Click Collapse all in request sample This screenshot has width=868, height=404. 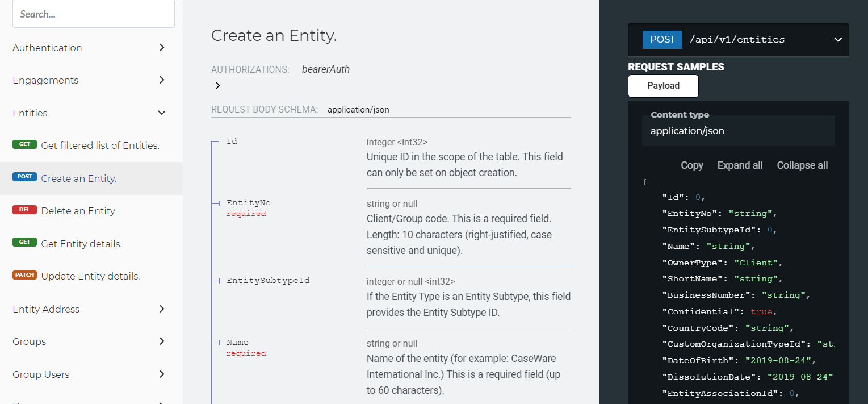point(802,165)
